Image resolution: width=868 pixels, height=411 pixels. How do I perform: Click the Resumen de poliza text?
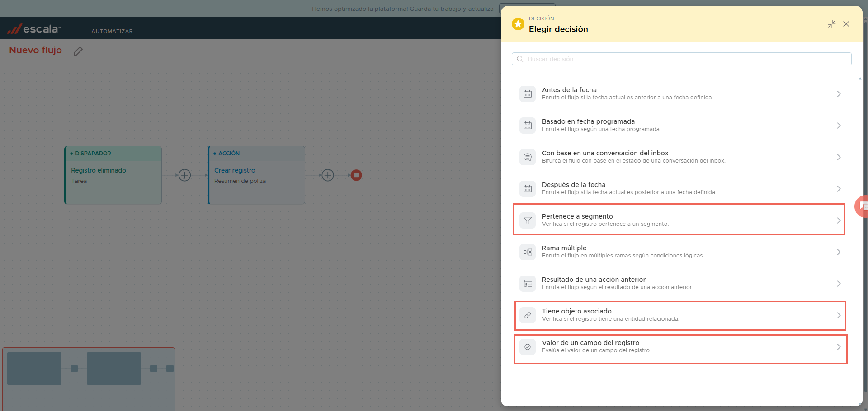click(x=240, y=181)
